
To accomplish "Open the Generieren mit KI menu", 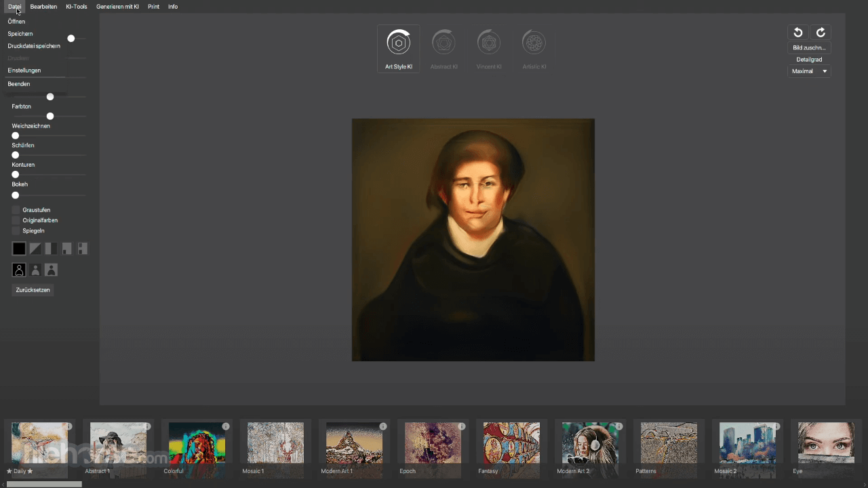I will [117, 6].
